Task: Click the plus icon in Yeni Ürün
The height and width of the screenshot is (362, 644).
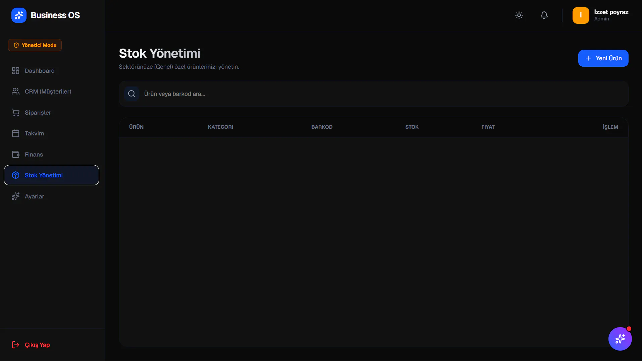Action: pyautogui.click(x=588, y=58)
